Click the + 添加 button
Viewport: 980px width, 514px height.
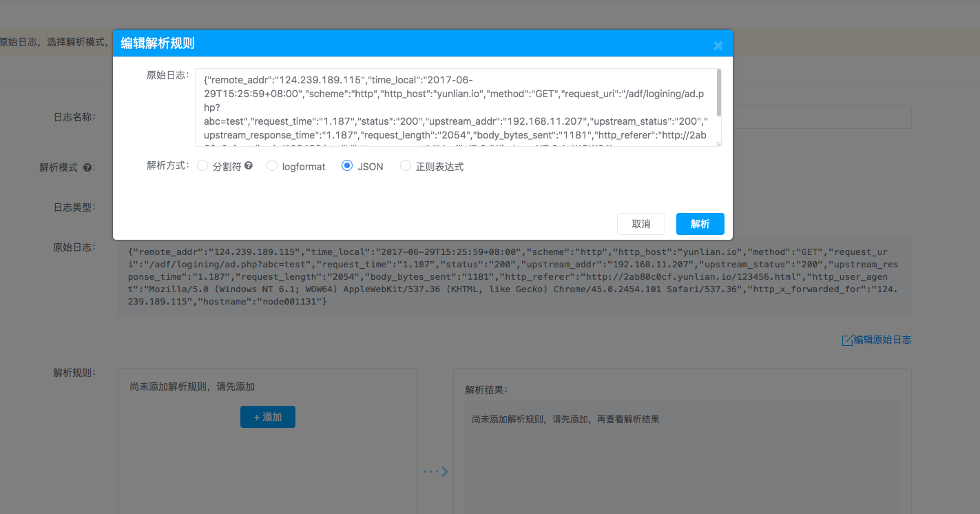coord(268,417)
